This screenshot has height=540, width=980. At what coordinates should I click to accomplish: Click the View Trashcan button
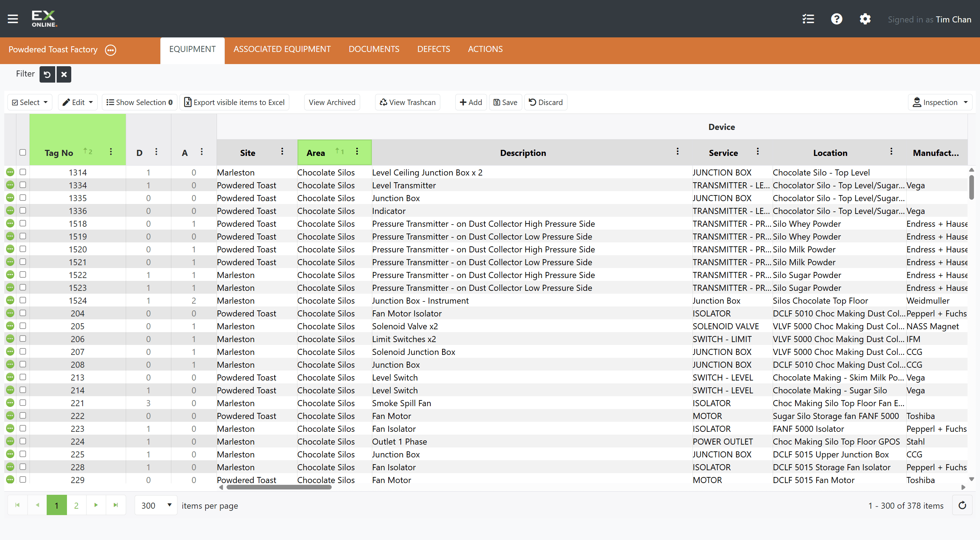pyautogui.click(x=408, y=102)
